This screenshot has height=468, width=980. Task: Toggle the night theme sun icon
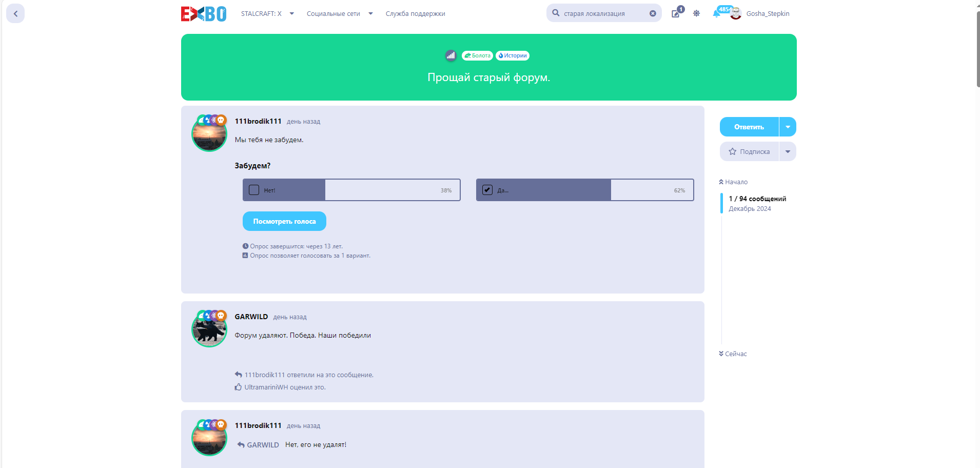coord(696,13)
